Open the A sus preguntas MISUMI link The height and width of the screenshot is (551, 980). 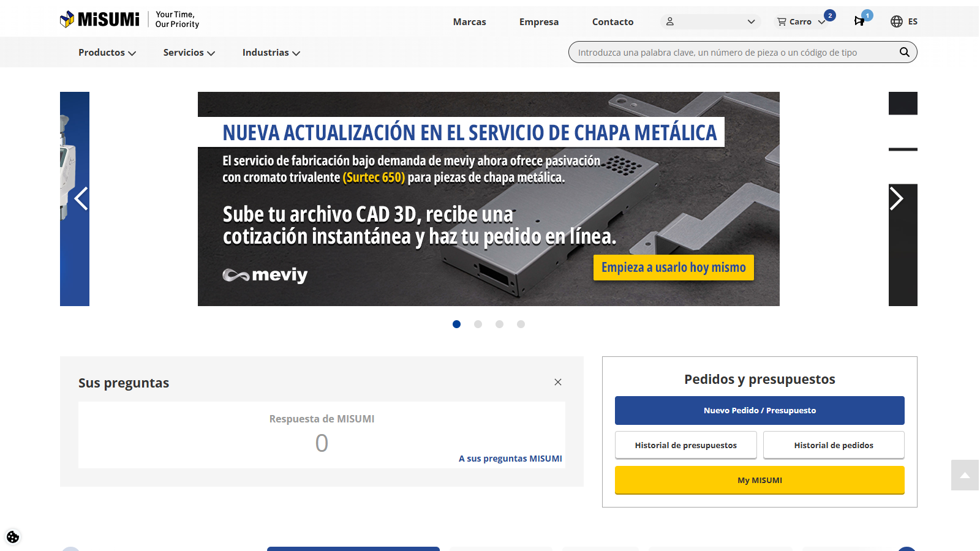pyautogui.click(x=510, y=459)
